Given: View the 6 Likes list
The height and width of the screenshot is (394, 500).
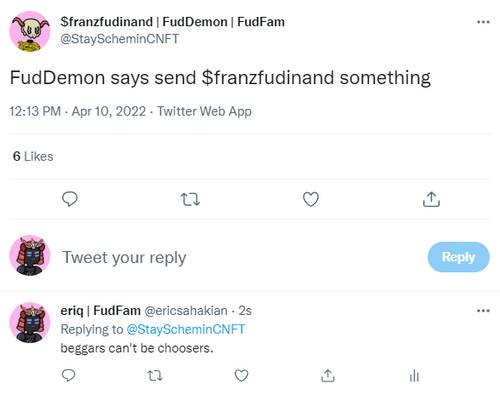Looking at the screenshot, I should click(33, 156).
